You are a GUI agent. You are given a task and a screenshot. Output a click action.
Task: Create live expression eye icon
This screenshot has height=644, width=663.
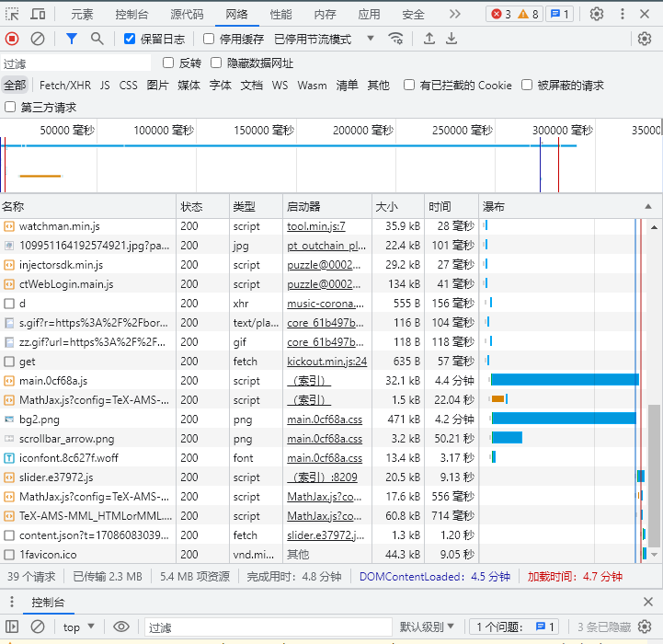pyautogui.click(x=121, y=627)
